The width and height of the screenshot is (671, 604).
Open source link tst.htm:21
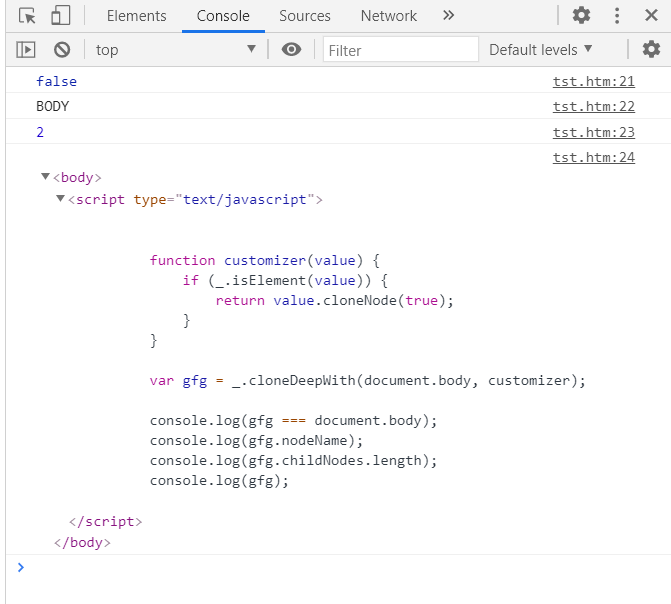[594, 81]
